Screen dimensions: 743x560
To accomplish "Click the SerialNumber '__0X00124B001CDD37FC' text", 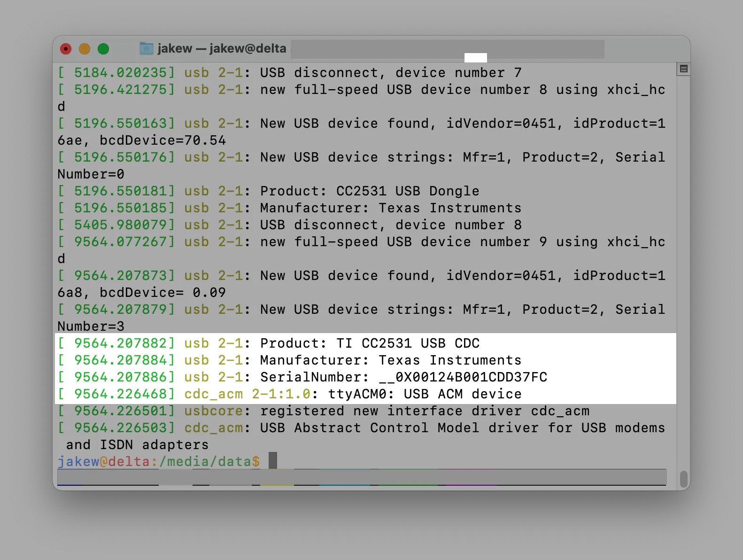I will tap(463, 377).
